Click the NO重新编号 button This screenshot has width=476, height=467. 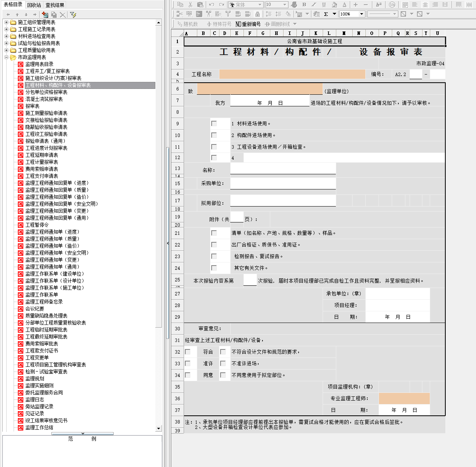248,24
